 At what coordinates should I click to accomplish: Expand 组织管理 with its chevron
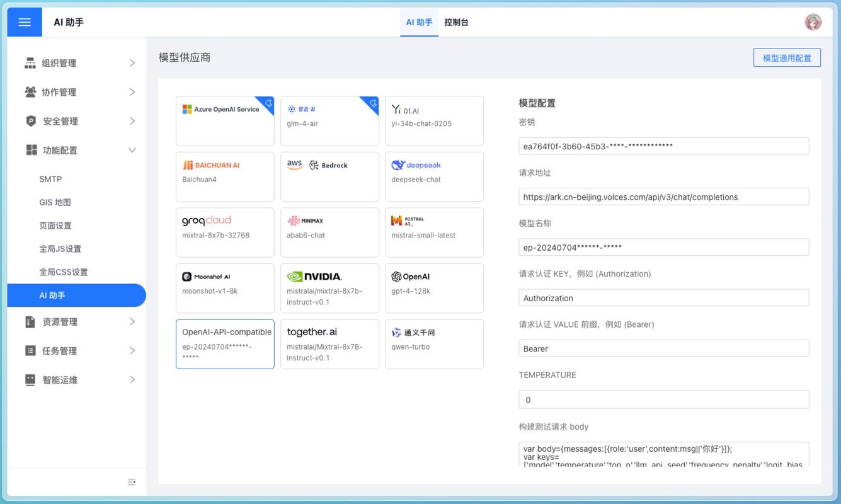click(x=132, y=63)
